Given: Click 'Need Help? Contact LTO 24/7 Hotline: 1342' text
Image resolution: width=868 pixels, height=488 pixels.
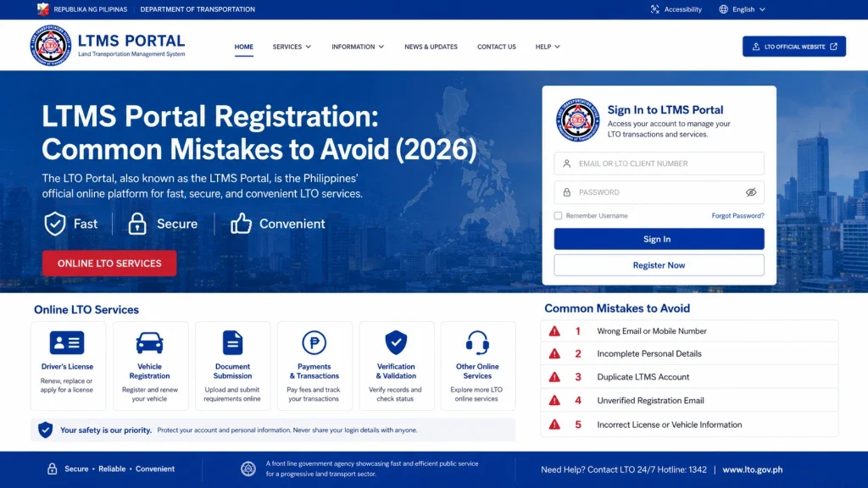Looking at the screenshot, I should pyautogui.click(x=624, y=469).
